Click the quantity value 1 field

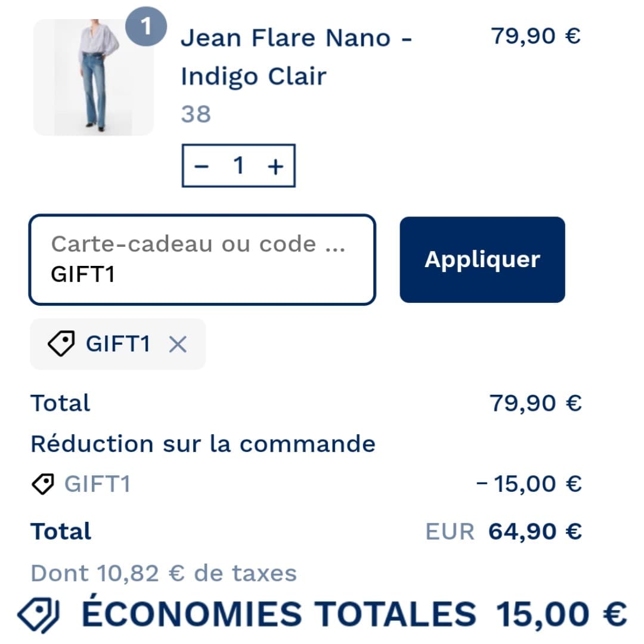(x=239, y=166)
